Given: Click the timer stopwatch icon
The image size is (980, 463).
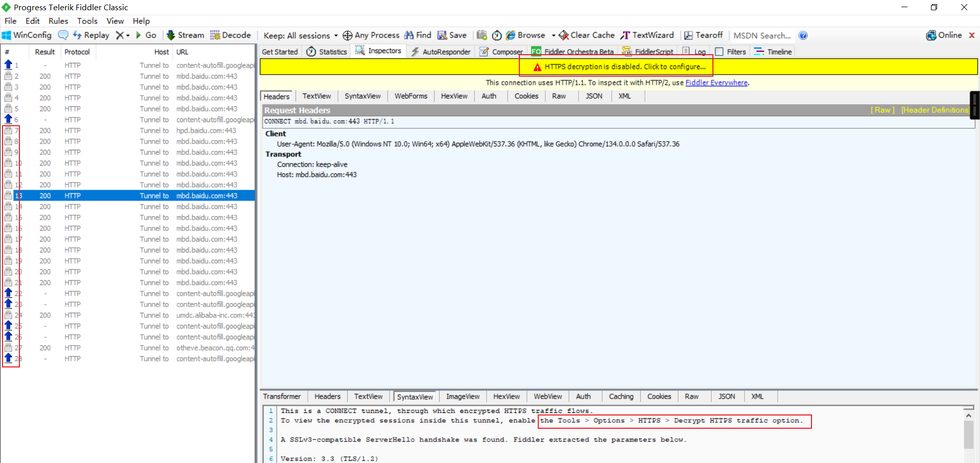Looking at the screenshot, I should pyautogui.click(x=496, y=35).
